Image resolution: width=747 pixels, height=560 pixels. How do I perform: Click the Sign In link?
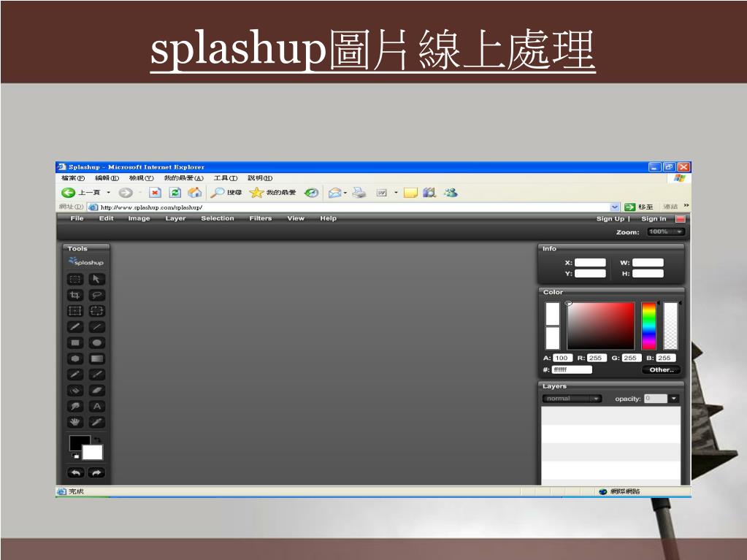click(x=654, y=218)
